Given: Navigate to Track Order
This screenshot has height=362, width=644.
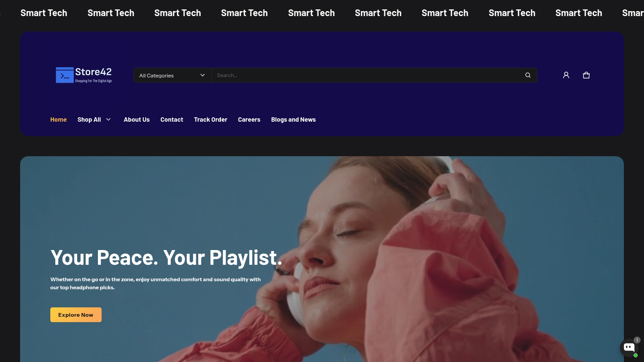Looking at the screenshot, I should pyautogui.click(x=210, y=120).
